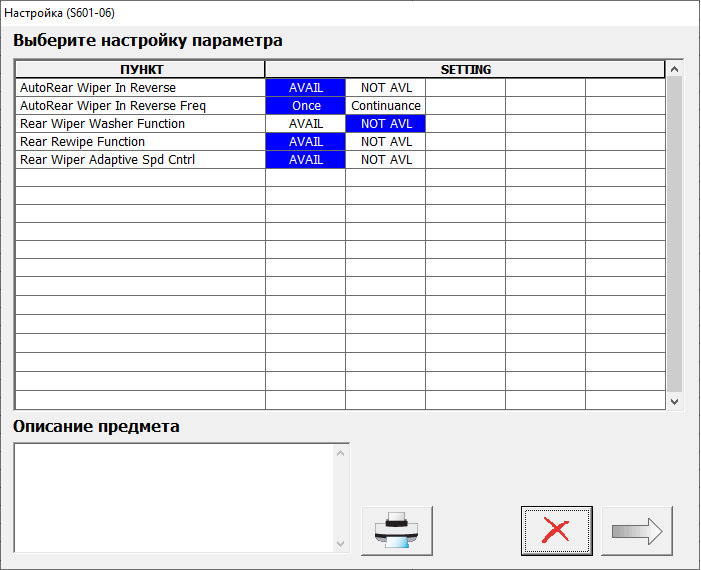
Task: Select the Rear Wiper Adaptive Spd Cntrl item
Action: (x=140, y=160)
